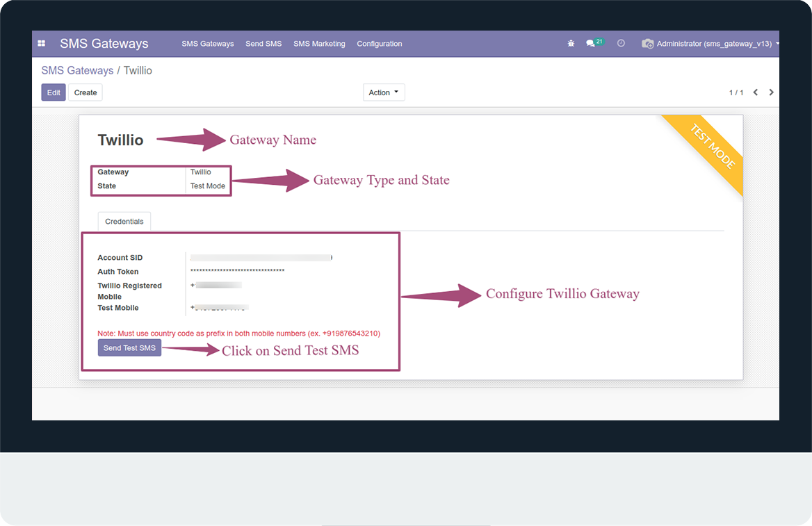Click the Send Test SMS button
This screenshot has height=526, width=812.
[x=129, y=348]
